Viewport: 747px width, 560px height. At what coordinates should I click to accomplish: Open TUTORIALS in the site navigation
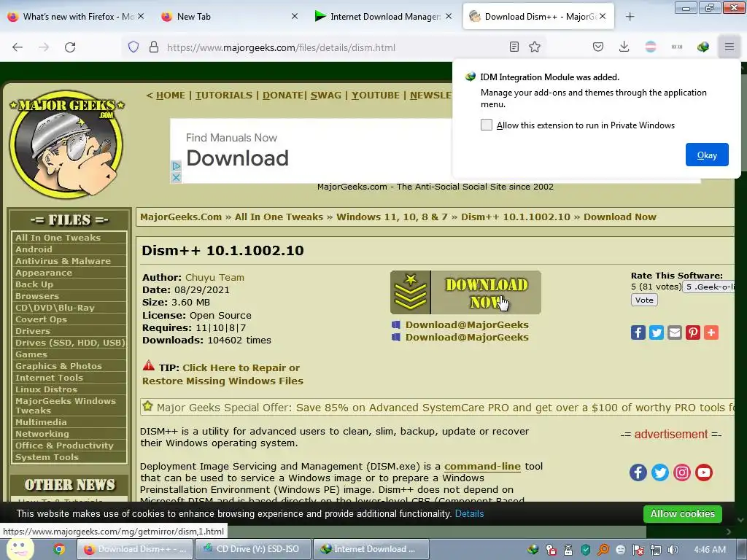tap(224, 96)
